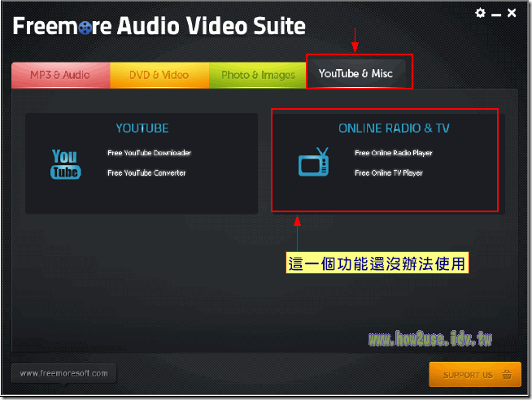Open Free Online TV Player
Viewport: 532px width, 400px height.
388,172
